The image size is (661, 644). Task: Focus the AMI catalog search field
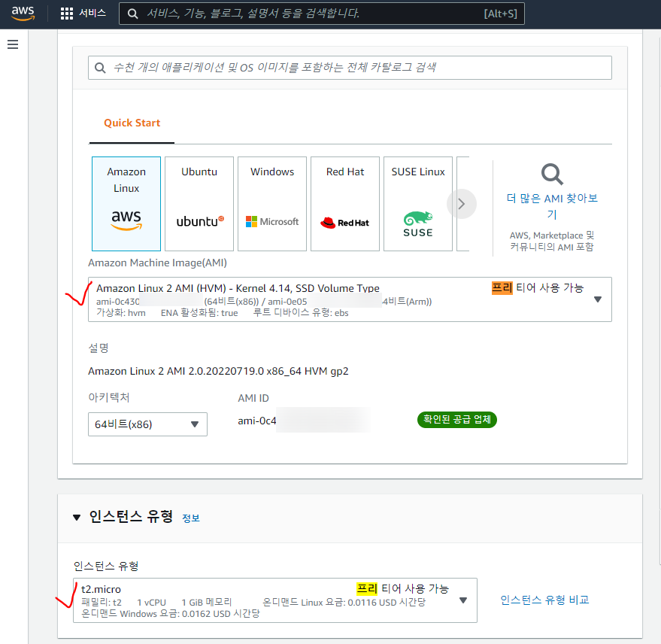tap(350, 68)
